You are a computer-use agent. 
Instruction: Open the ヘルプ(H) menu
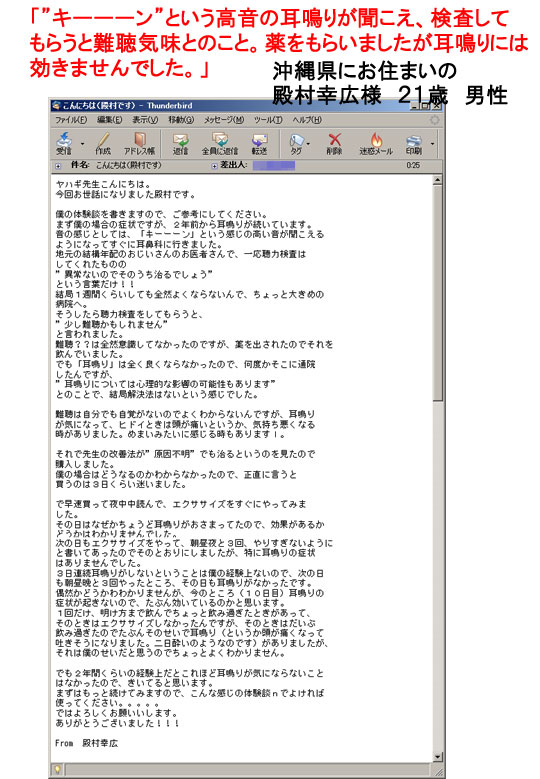tap(307, 120)
